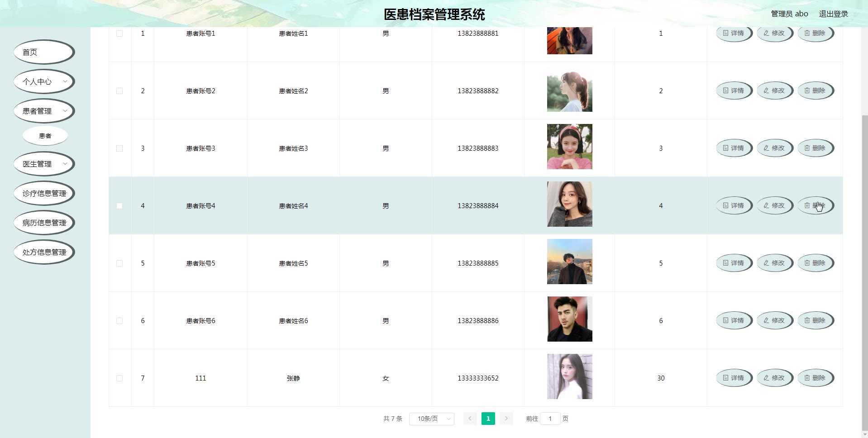868x438 pixels.
Task: Open details for patient 患者账号1
Action: point(734,33)
